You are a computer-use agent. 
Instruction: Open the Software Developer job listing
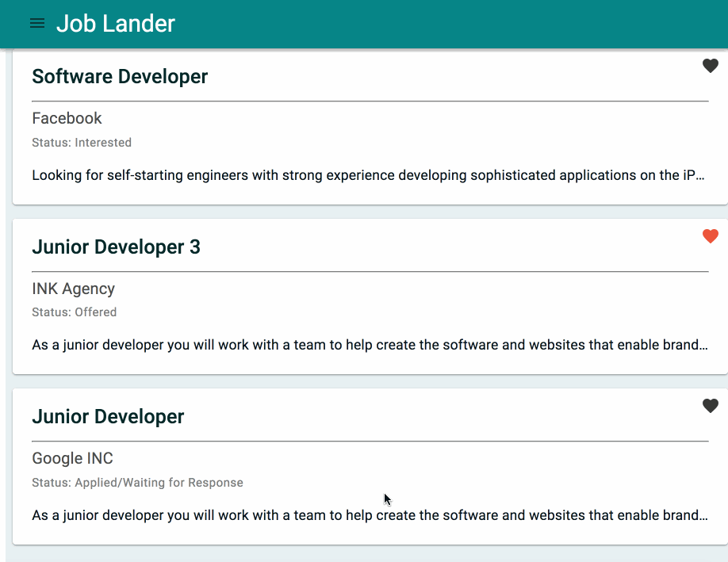(x=120, y=76)
